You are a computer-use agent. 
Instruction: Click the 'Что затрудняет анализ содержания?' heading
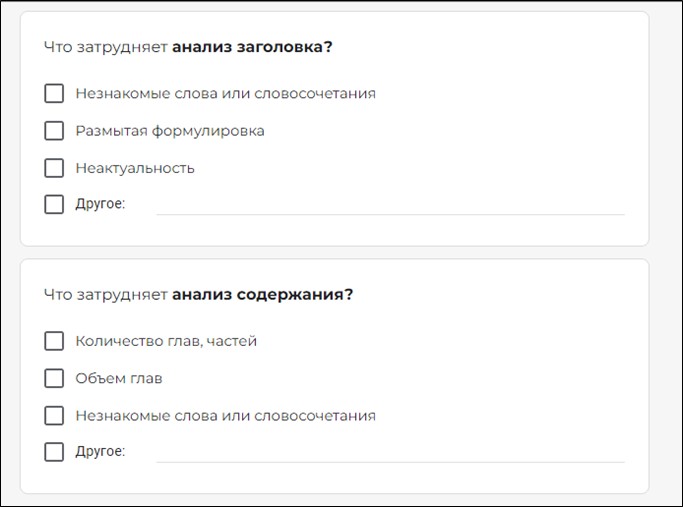(199, 295)
